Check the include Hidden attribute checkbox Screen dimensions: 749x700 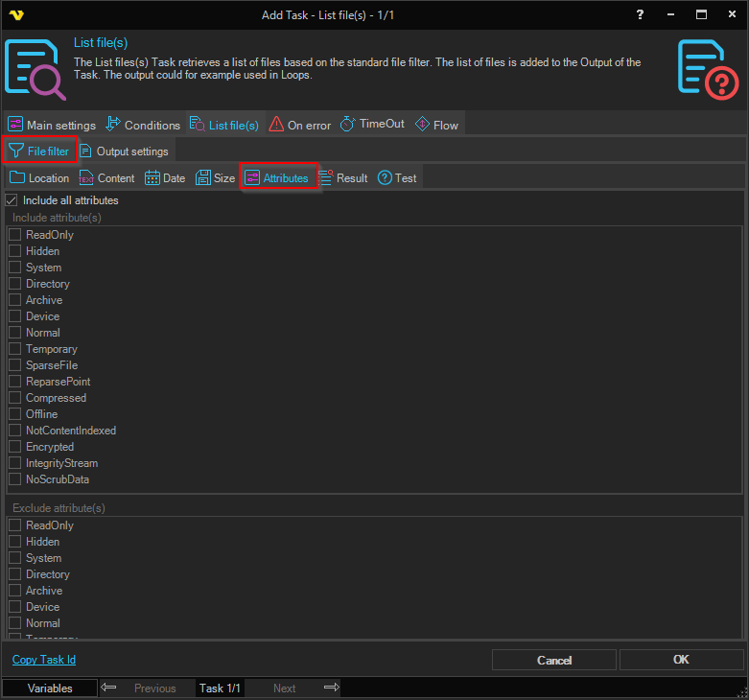15,251
